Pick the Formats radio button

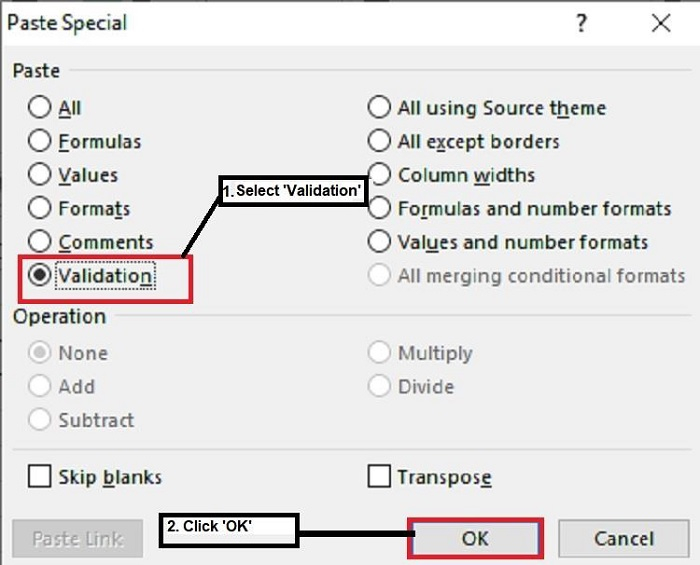coord(40,208)
